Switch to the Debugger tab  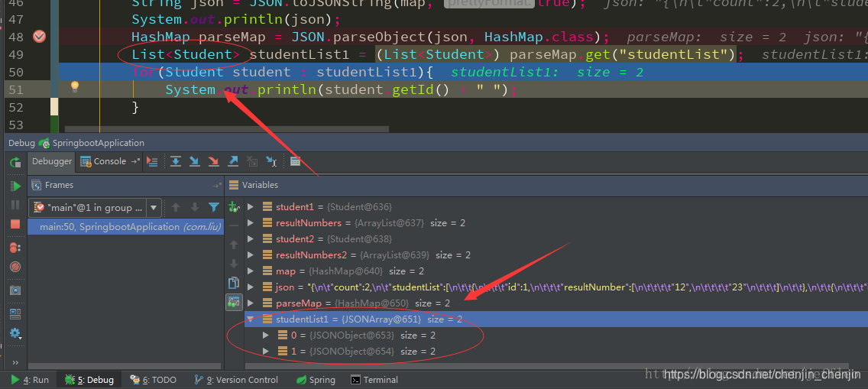pyautogui.click(x=52, y=161)
